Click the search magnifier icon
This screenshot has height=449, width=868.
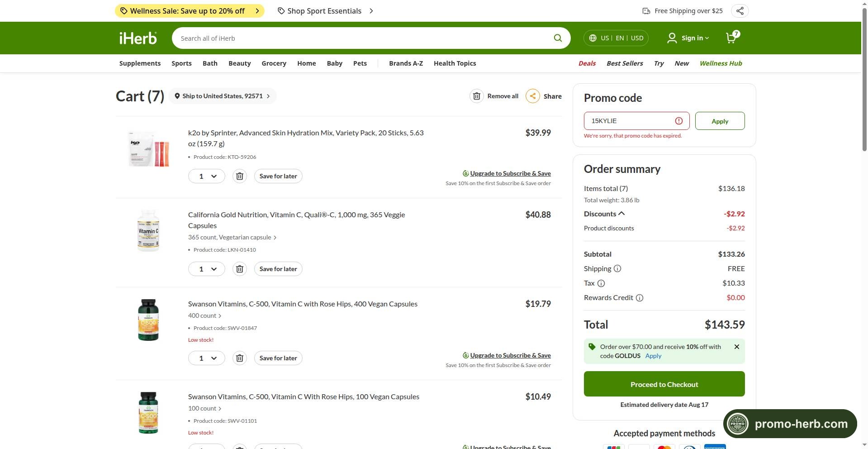click(x=558, y=38)
